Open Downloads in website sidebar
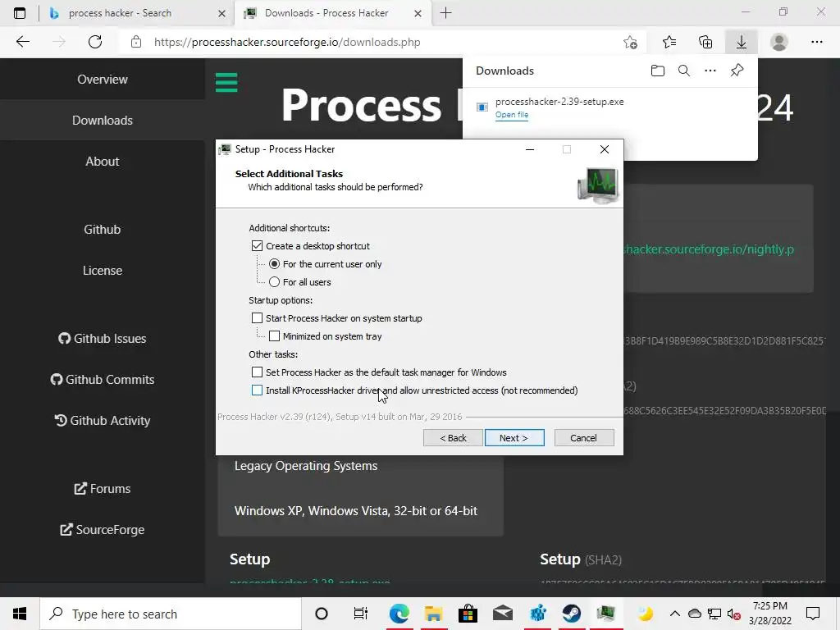This screenshot has width=840, height=630. (103, 121)
